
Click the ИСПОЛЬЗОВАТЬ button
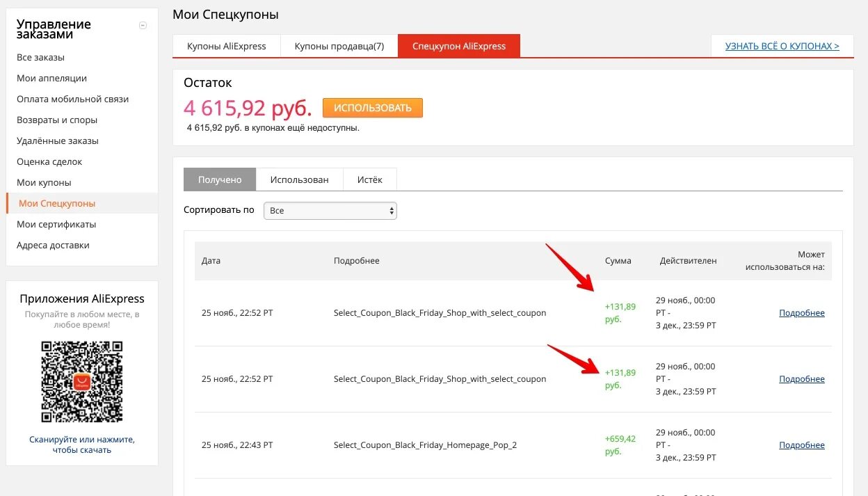pyautogui.click(x=373, y=108)
